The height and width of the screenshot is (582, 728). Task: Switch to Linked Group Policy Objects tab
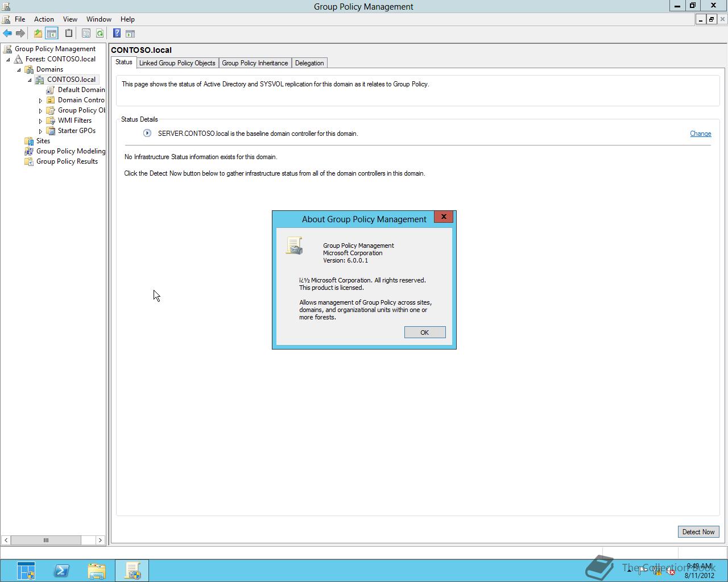pyautogui.click(x=177, y=63)
